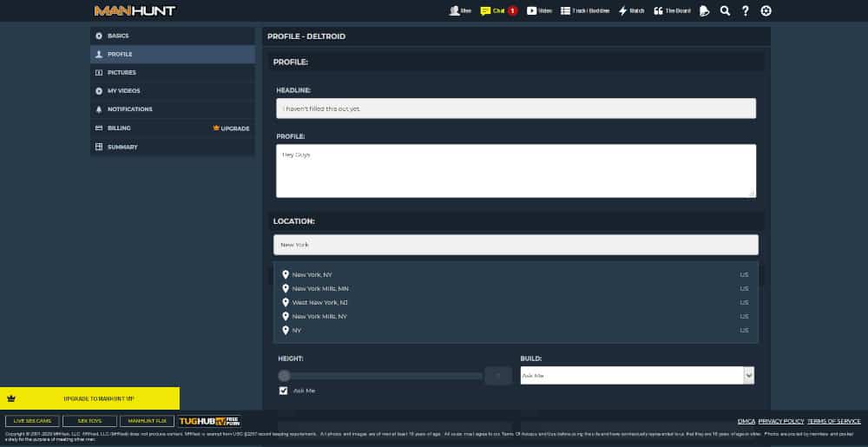Open search with magnifier icon

(725, 10)
